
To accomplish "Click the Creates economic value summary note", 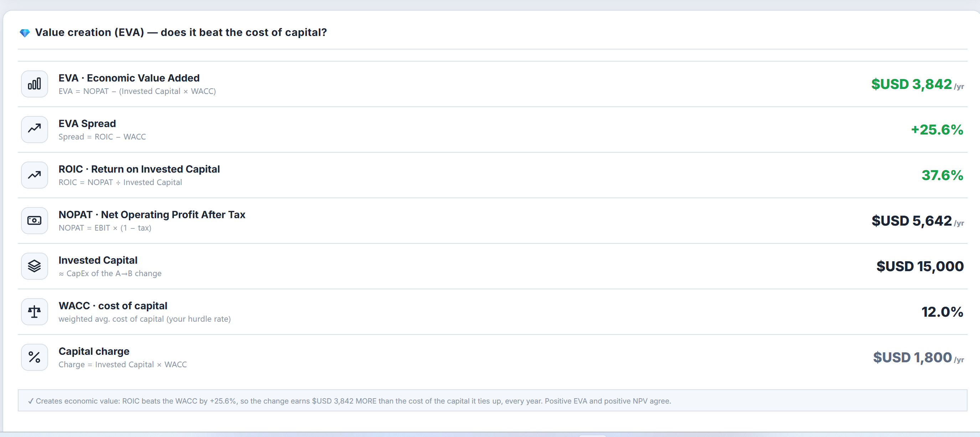I will pyautogui.click(x=492, y=400).
